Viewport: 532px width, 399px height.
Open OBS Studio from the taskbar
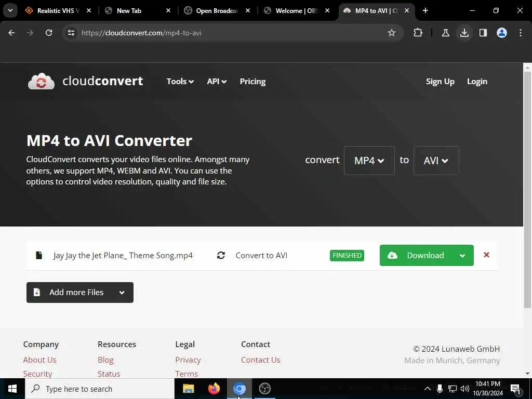tap(264, 389)
